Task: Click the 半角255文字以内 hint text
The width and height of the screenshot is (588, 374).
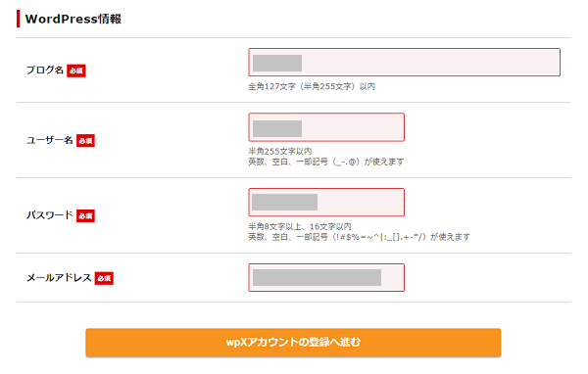Action: click(280, 151)
